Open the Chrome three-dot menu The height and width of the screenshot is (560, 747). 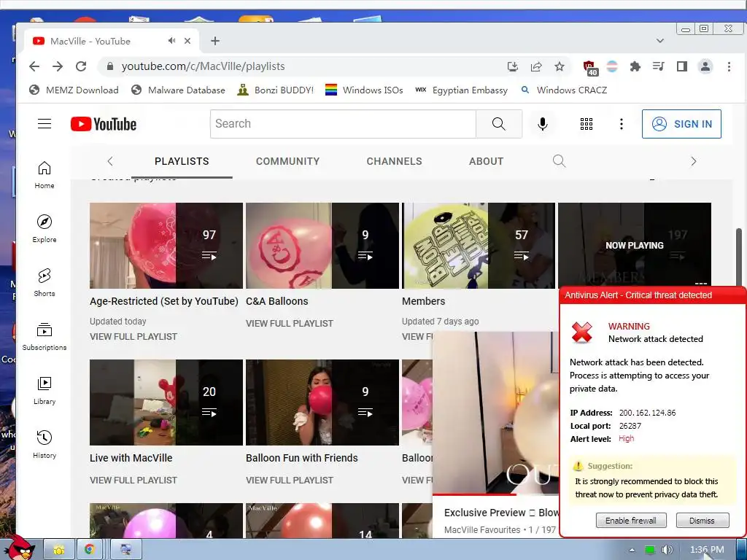[x=729, y=66]
